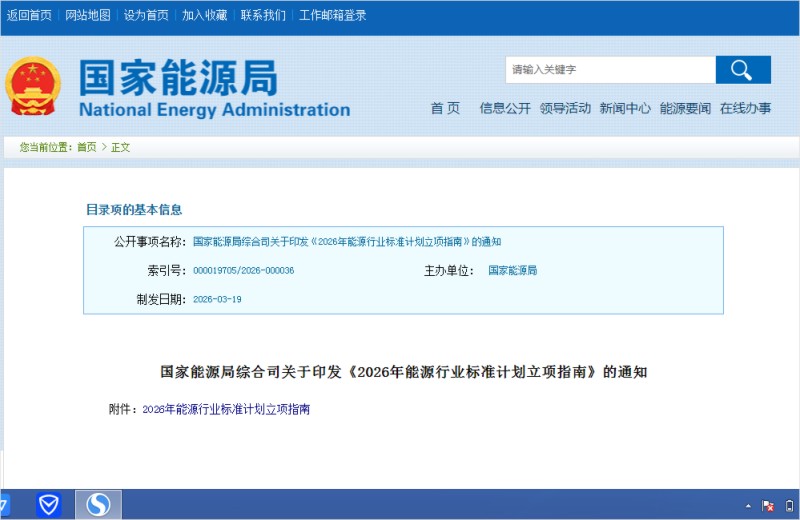This screenshot has height=520, width=800.
Task: Click the national emblem logo
Action: (x=33, y=86)
